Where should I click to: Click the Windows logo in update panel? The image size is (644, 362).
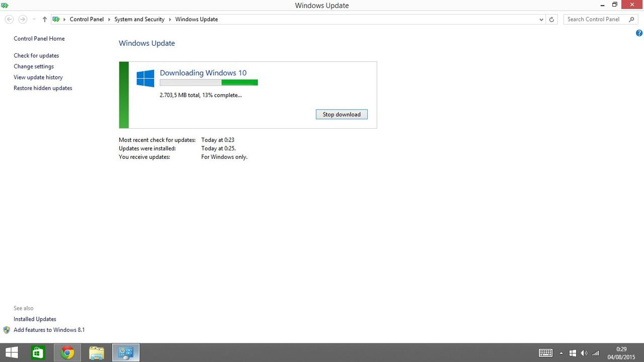[x=145, y=78]
